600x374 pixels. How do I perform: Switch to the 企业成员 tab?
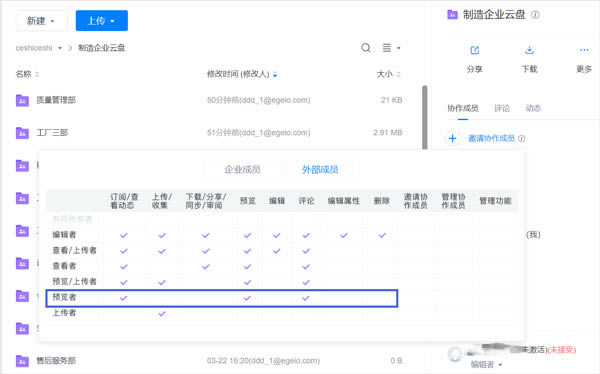click(243, 170)
